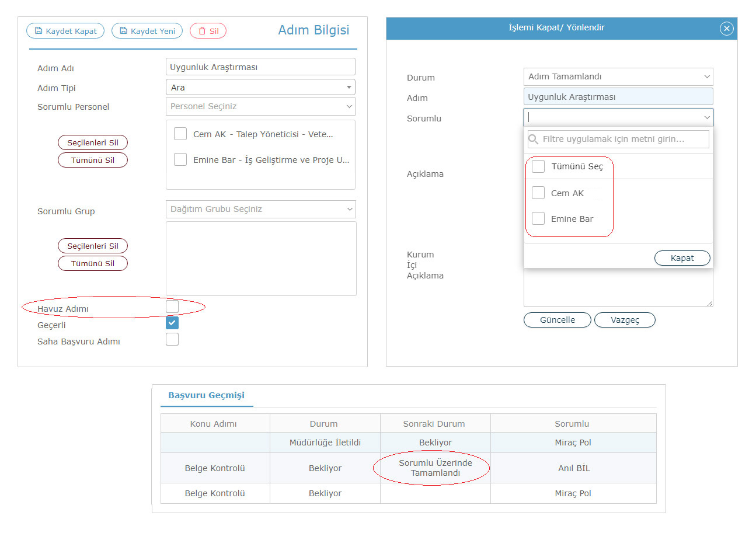Open the Adım Tipi dropdown
756x533 pixels.
(x=260, y=87)
